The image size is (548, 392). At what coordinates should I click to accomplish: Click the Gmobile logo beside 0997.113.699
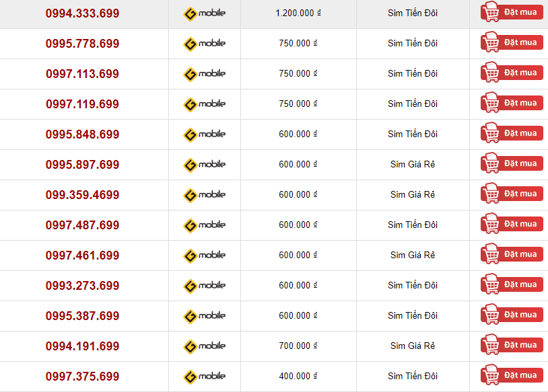pyautogui.click(x=205, y=74)
